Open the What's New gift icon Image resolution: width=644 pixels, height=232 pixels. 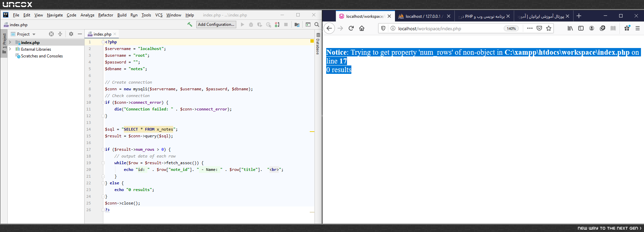coord(627,28)
